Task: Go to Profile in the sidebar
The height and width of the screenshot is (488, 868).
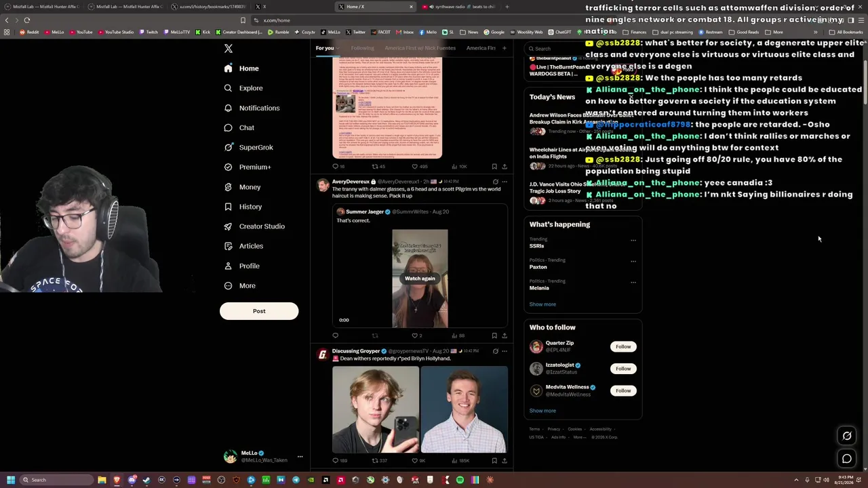Action: [241, 266]
